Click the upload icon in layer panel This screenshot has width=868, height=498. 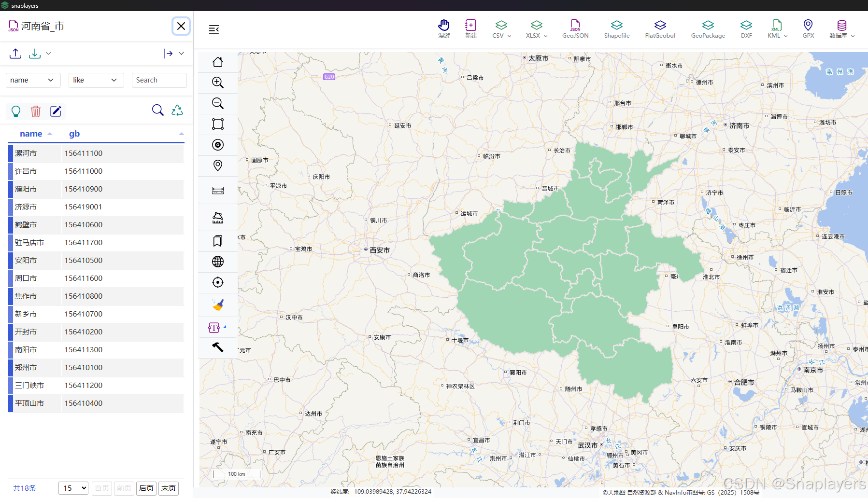point(15,54)
